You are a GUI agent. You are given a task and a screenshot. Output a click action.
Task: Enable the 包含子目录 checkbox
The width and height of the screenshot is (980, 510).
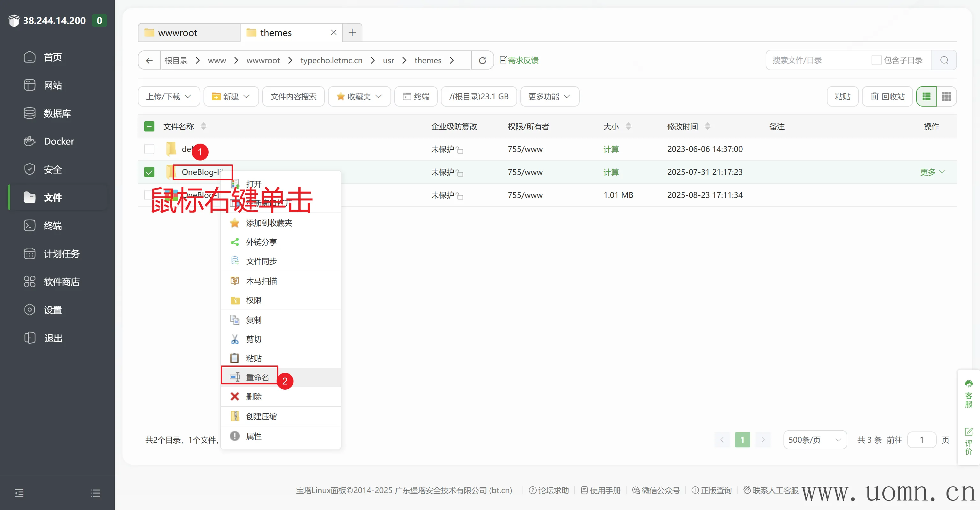point(876,60)
